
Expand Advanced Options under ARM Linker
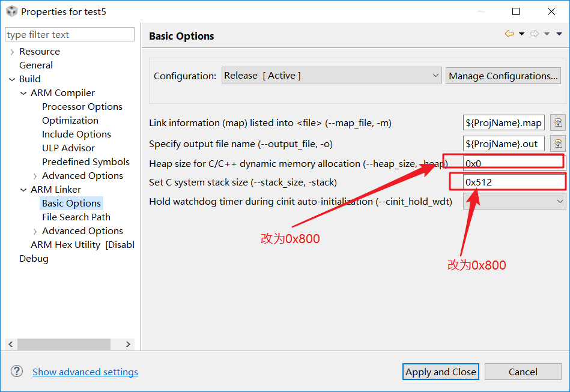pos(35,231)
